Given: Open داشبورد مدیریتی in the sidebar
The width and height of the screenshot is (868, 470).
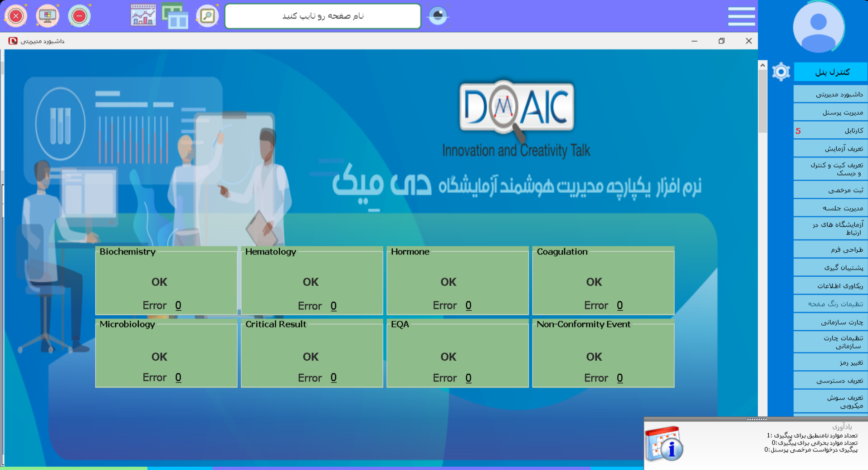Looking at the screenshot, I should (x=830, y=94).
